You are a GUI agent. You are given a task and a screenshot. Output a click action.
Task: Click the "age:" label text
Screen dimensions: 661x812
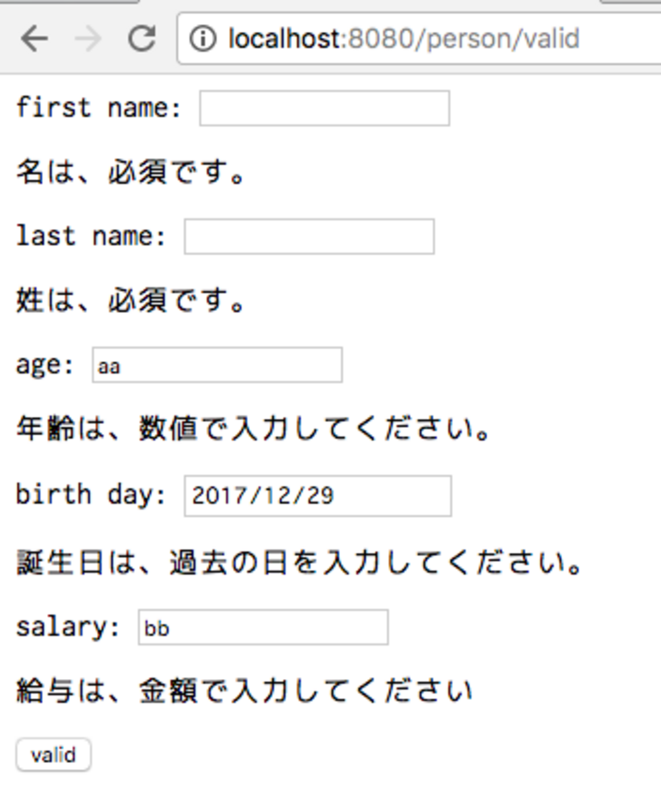tap(45, 365)
